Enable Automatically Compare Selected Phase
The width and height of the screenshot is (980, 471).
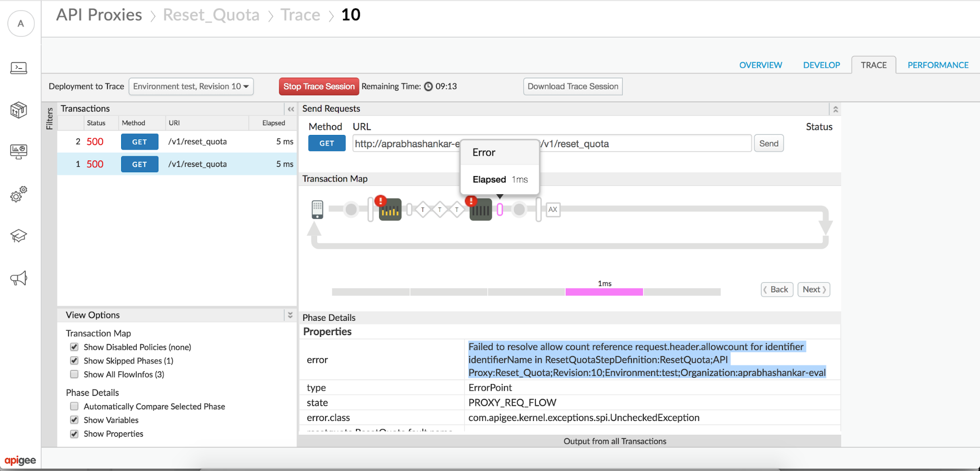pyautogui.click(x=75, y=406)
